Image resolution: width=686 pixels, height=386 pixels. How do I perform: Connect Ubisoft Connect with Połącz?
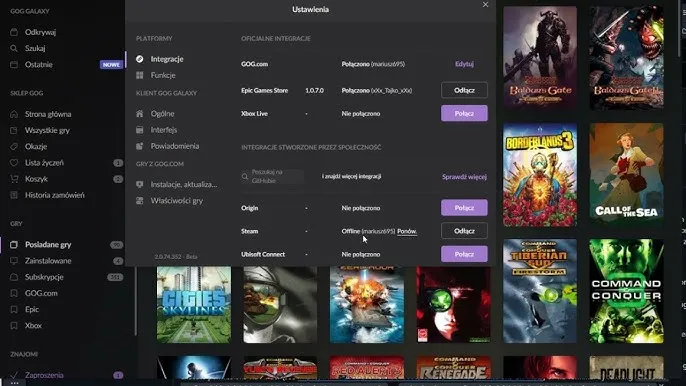(x=464, y=254)
